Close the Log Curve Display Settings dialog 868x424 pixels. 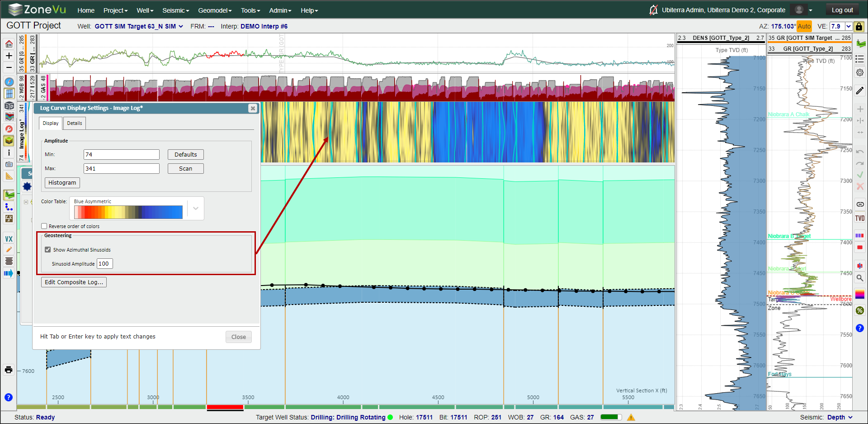[x=253, y=108]
